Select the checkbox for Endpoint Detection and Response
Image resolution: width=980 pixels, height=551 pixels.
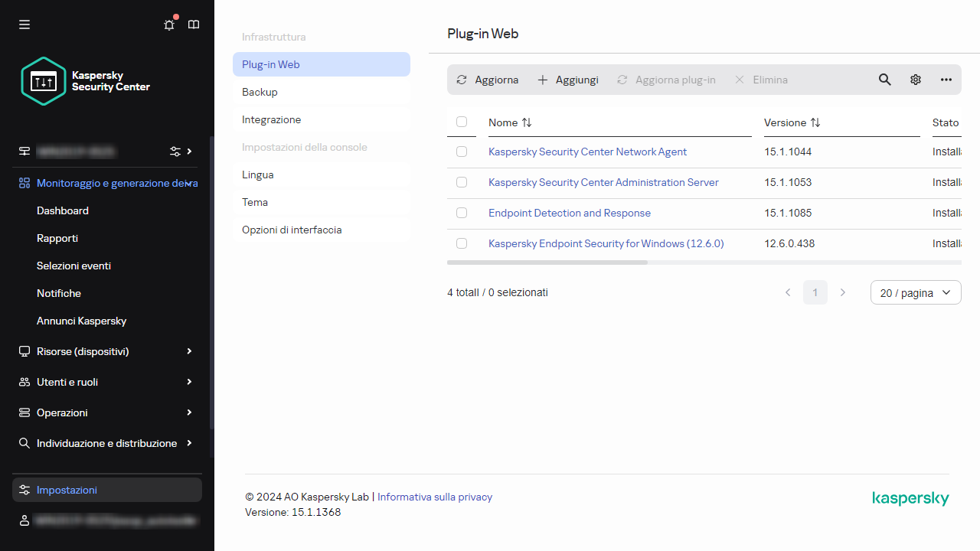point(462,213)
